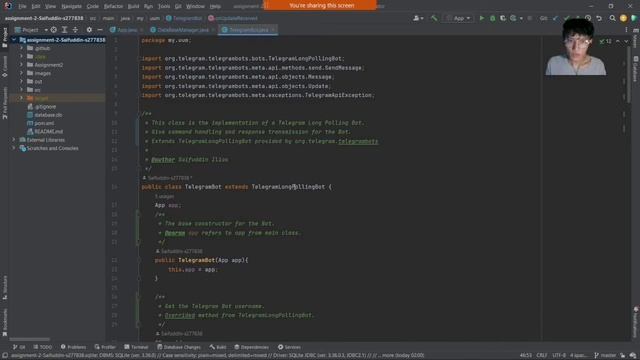Click the master branch widget in status bar
Viewport: 640px width, 360px height.
click(x=604, y=355)
